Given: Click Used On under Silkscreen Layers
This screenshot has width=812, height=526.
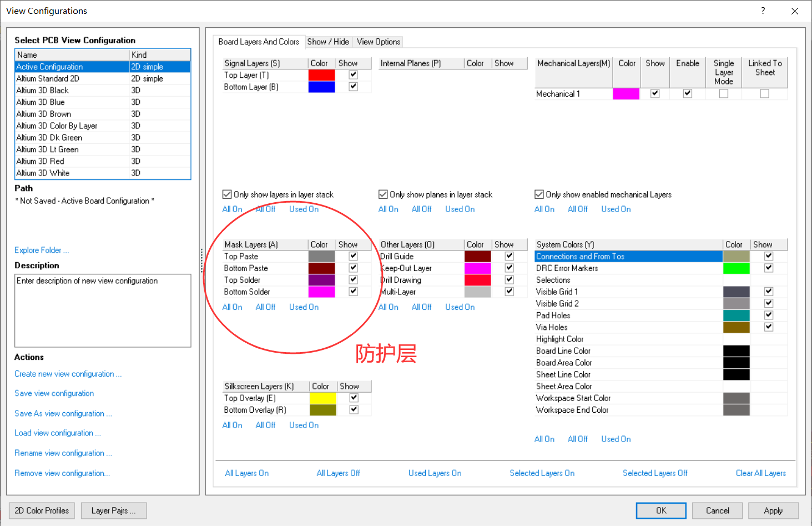Looking at the screenshot, I should [x=304, y=425].
